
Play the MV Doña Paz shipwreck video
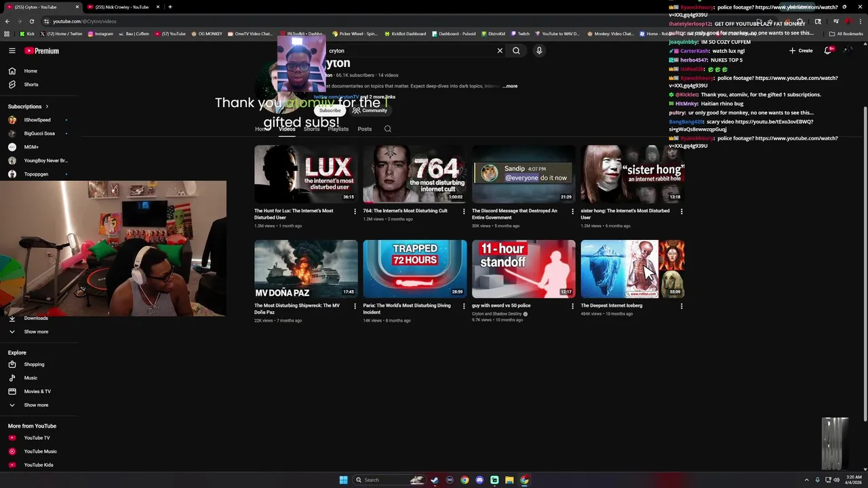pos(306,269)
